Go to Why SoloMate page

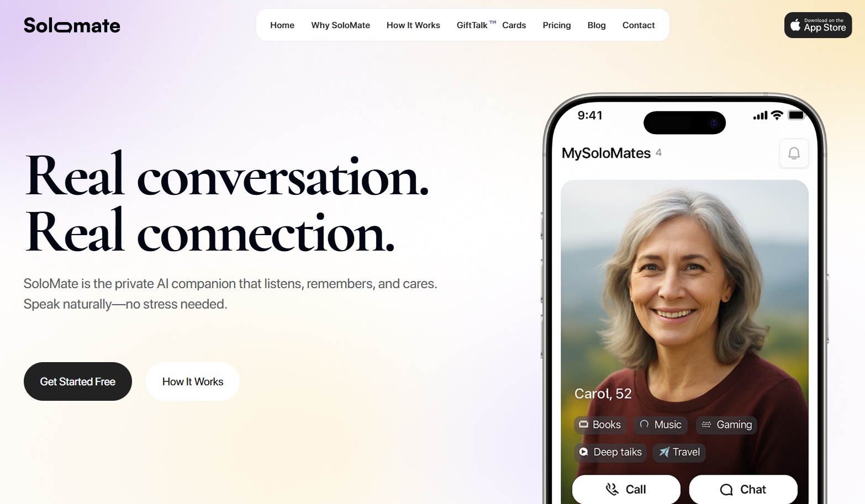point(340,25)
